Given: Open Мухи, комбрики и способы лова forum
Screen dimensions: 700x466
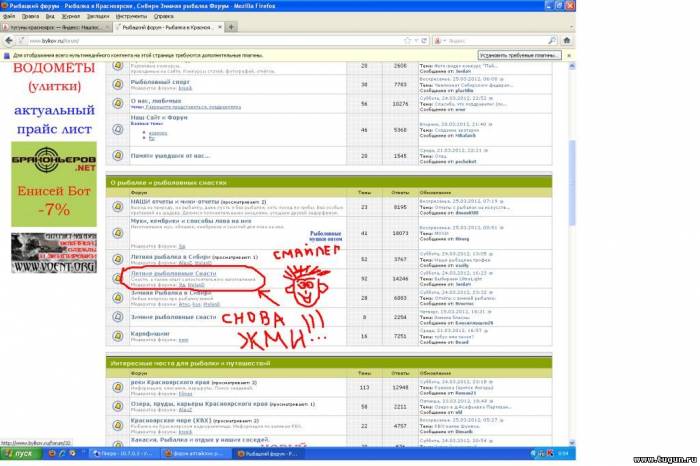Looking at the screenshot, I should coord(191,221).
